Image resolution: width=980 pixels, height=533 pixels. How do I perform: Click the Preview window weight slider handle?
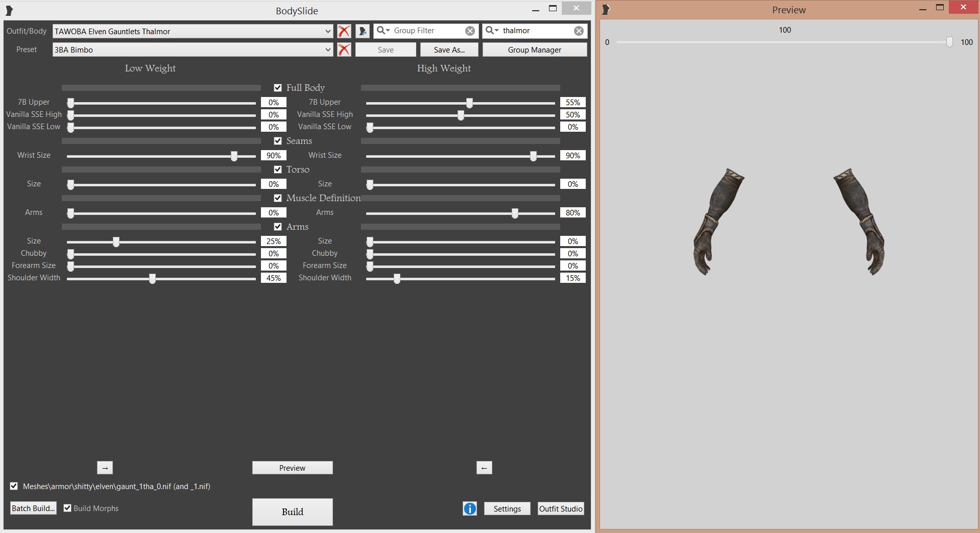[x=949, y=42]
